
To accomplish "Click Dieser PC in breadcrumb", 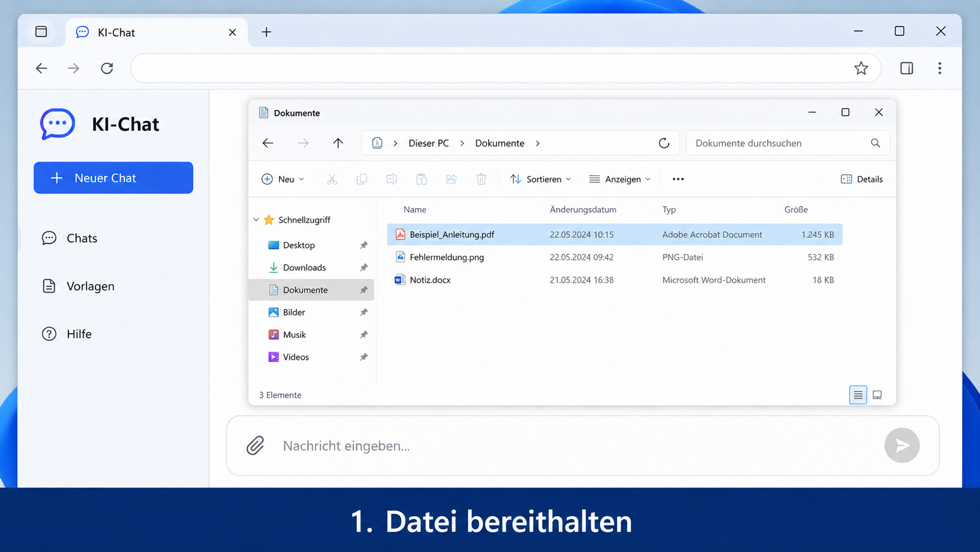I will coord(428,143).
